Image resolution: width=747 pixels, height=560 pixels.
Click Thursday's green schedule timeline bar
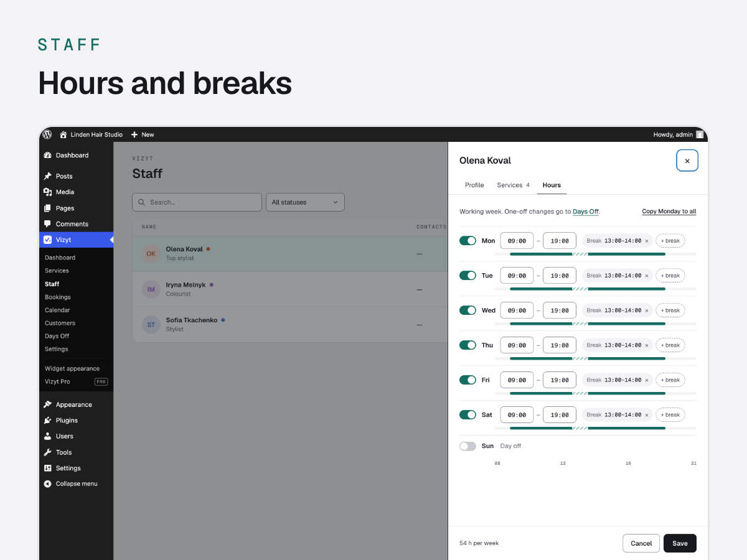[x=588, y=358]
